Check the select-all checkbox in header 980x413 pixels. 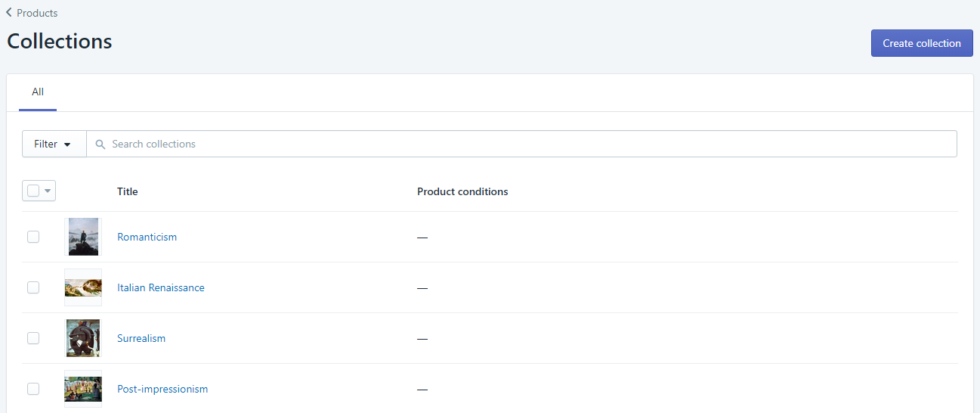[x=33, y=191]
